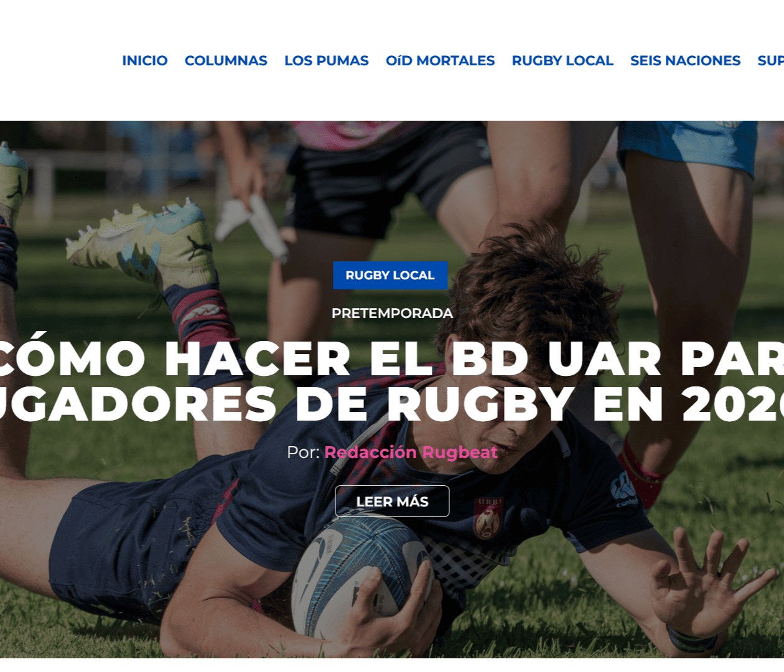Open the article via the CÓMO HACER headline line
This screenshot has width=784, height=672.
click(392, 359)
